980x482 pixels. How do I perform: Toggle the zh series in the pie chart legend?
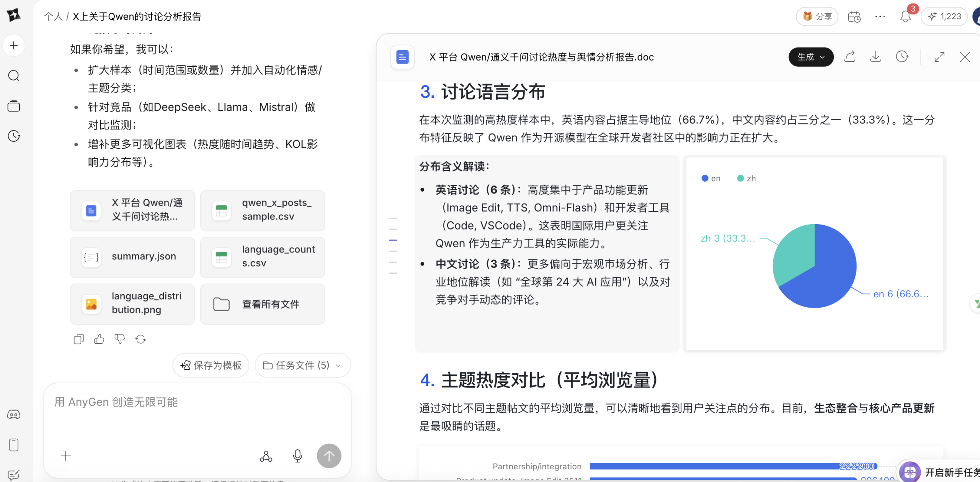(746, 178)
